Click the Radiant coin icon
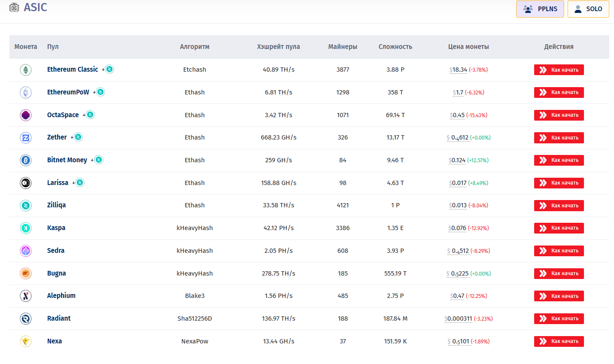Viewport: 614px width, 364px height. (26, 318)
